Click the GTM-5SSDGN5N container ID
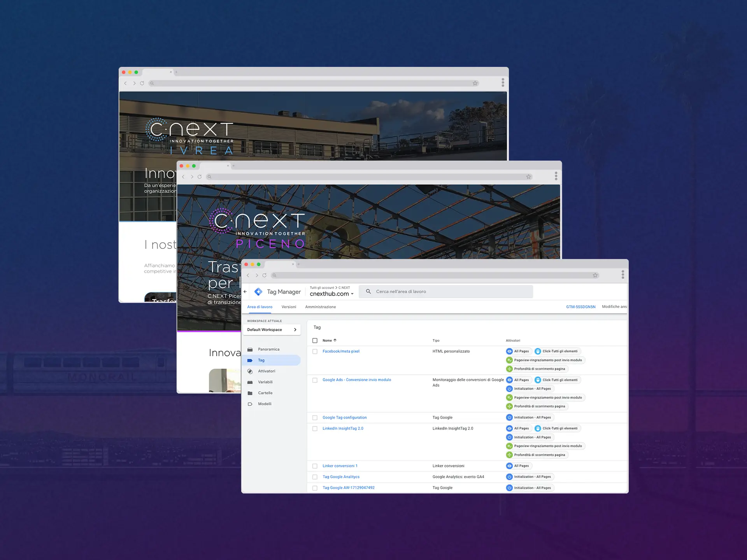Image resolution: width=747 pixels, height=560 pixels. coord(580,307)
